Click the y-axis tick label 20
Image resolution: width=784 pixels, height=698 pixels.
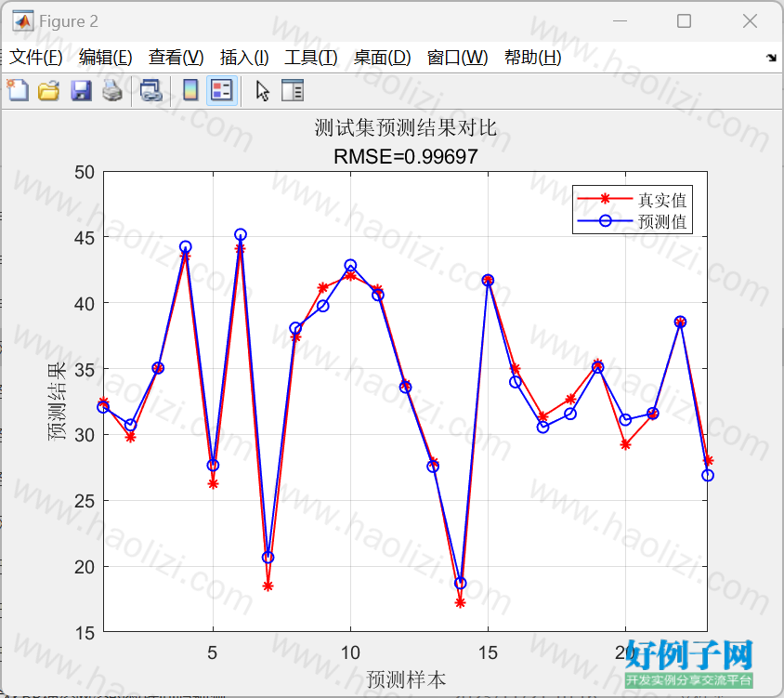85,567
